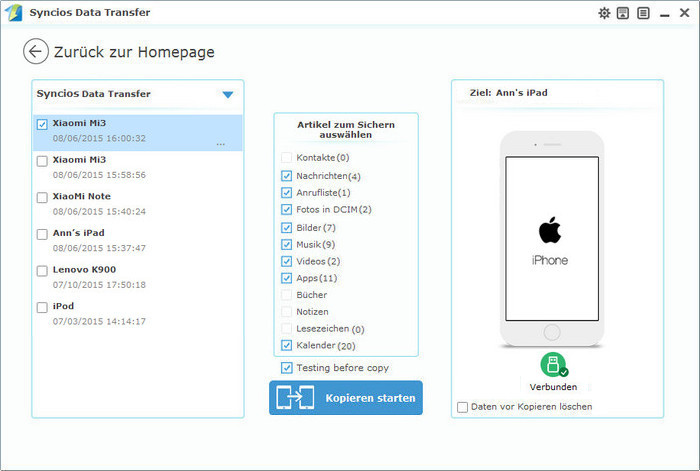Click timestamp 08/06/2015 15:58:56

pos(99,175)
